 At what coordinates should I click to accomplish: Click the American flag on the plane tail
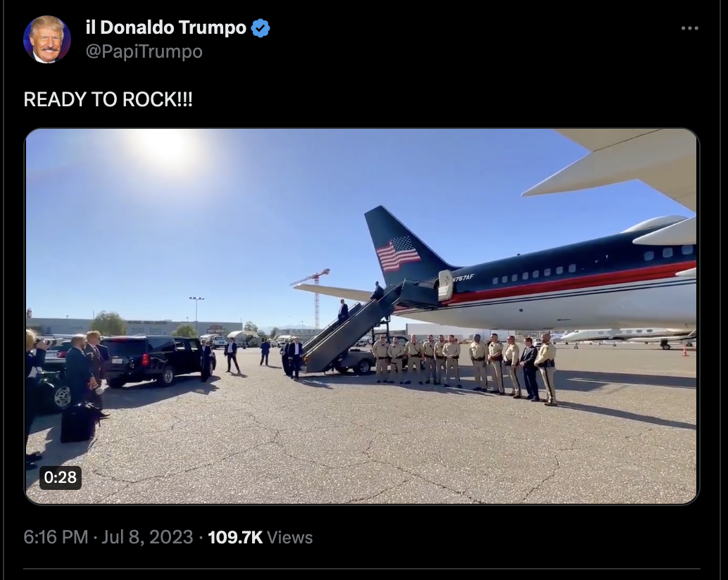pos(398,253)
